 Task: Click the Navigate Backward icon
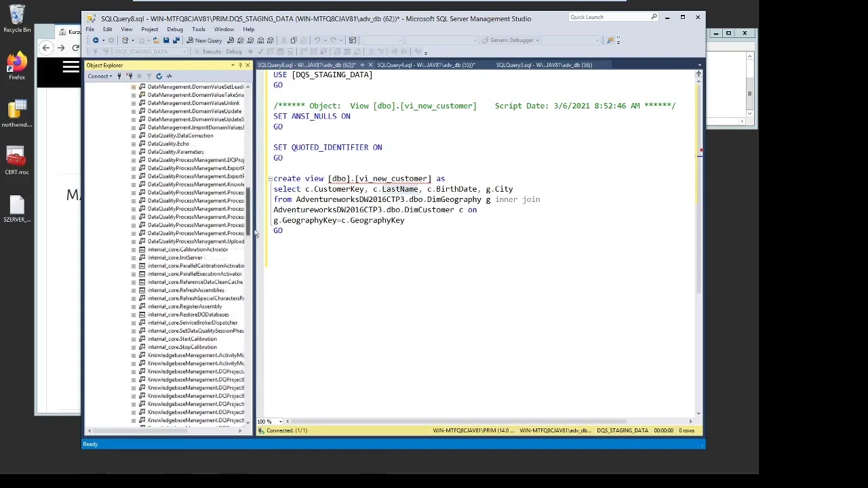pyautogui.click(x=96, y=40)
